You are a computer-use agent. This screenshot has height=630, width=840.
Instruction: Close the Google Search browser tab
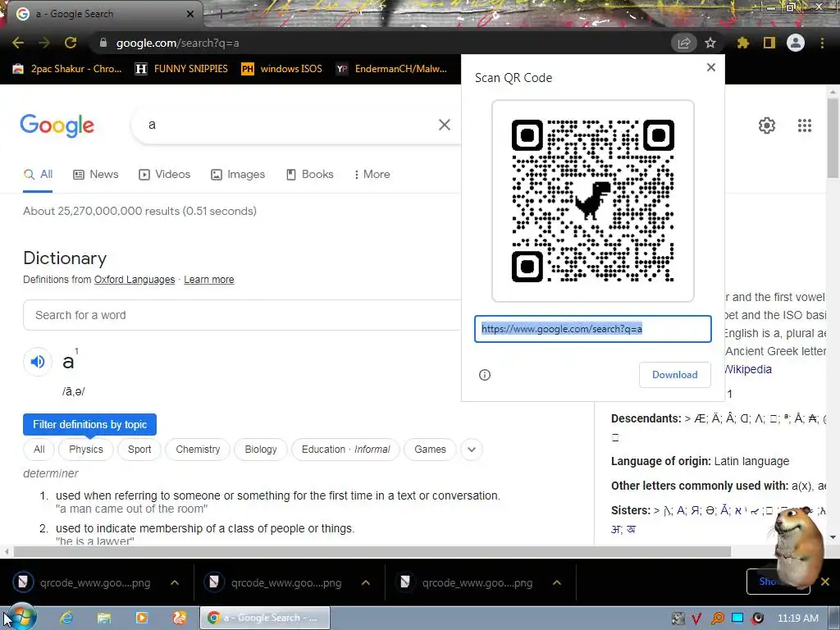[190, 14]
